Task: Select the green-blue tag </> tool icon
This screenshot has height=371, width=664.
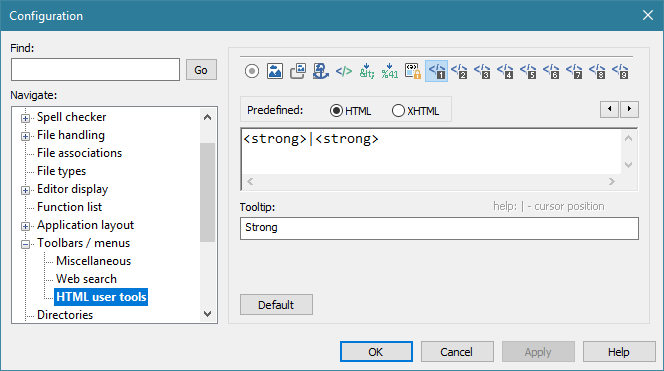Action: (x=344, y=71)
